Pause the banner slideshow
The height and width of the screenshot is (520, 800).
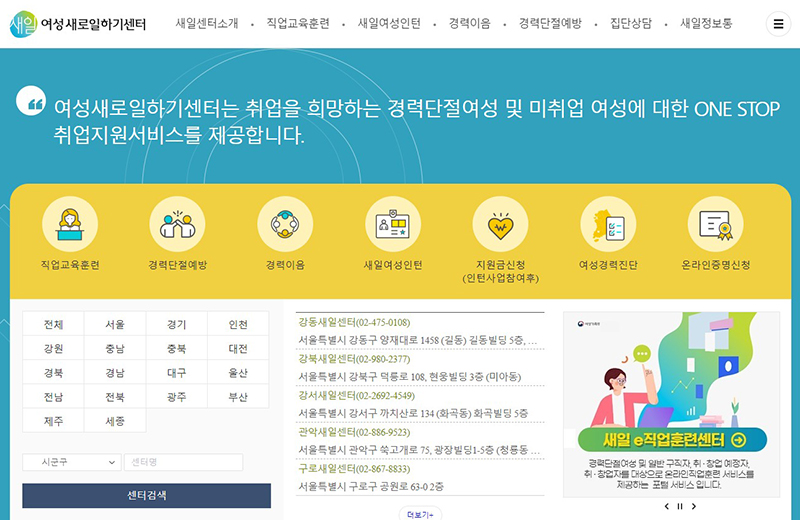click(x=680, y=506)
